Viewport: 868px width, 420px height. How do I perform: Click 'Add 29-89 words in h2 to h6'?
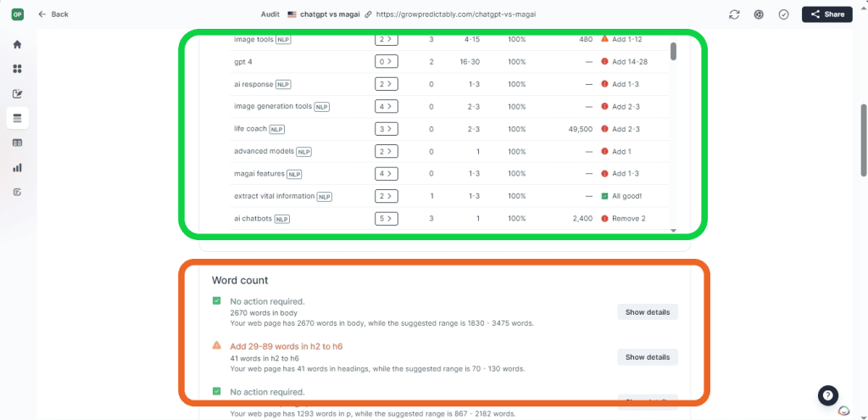click(x=287, y=346)
